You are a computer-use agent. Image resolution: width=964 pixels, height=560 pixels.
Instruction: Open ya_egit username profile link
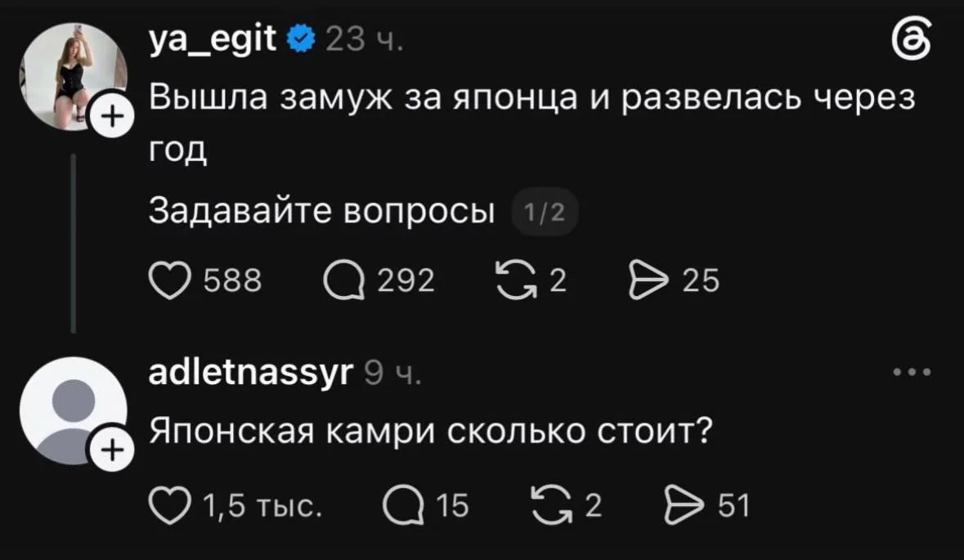tap(213, 39)
